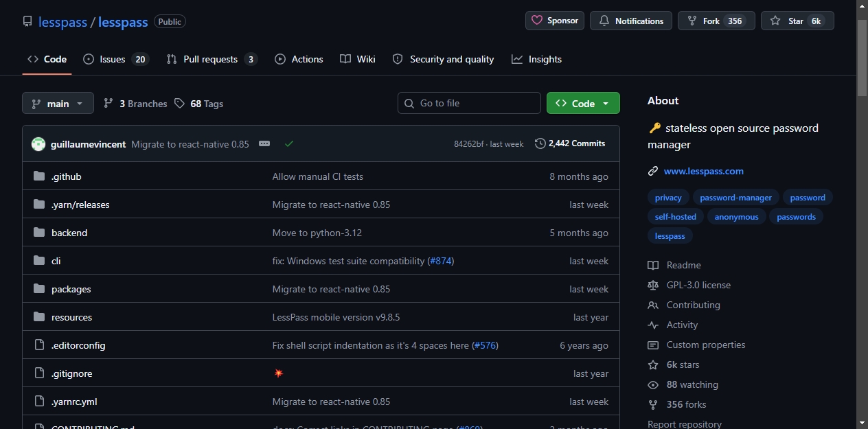Click the Report repository link
Viewport: 868px width, 429px height.
point(685,424)
